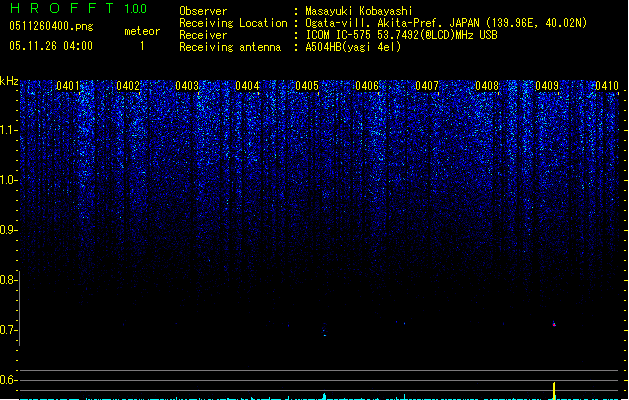
Task: Click the 1.0 kHz axis label
Action: tap(8, 180)
